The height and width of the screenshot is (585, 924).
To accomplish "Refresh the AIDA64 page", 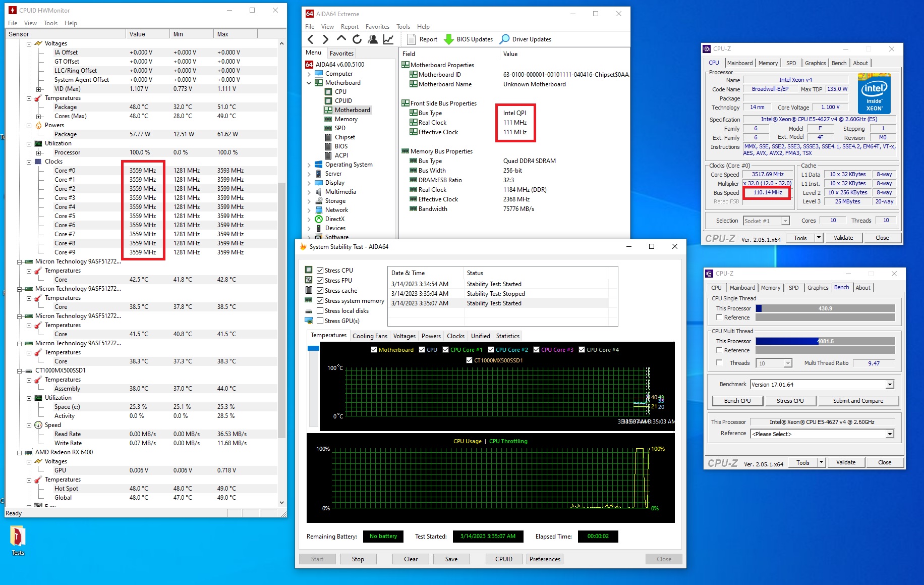I will (357, 39).
